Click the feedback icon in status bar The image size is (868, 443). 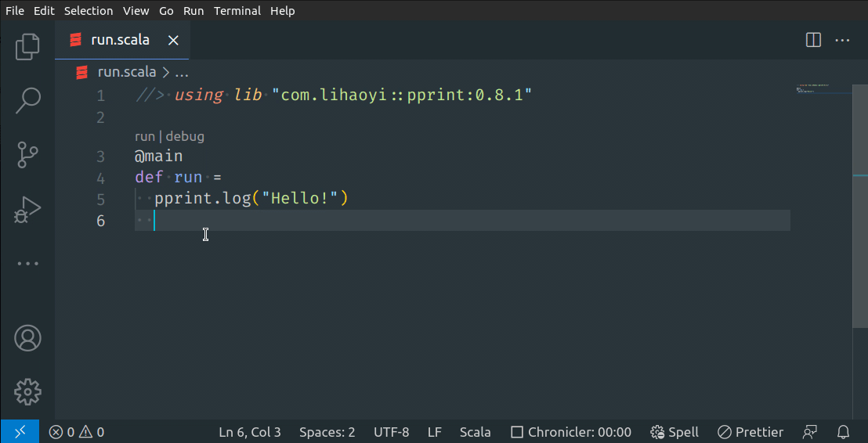point(810,432)
